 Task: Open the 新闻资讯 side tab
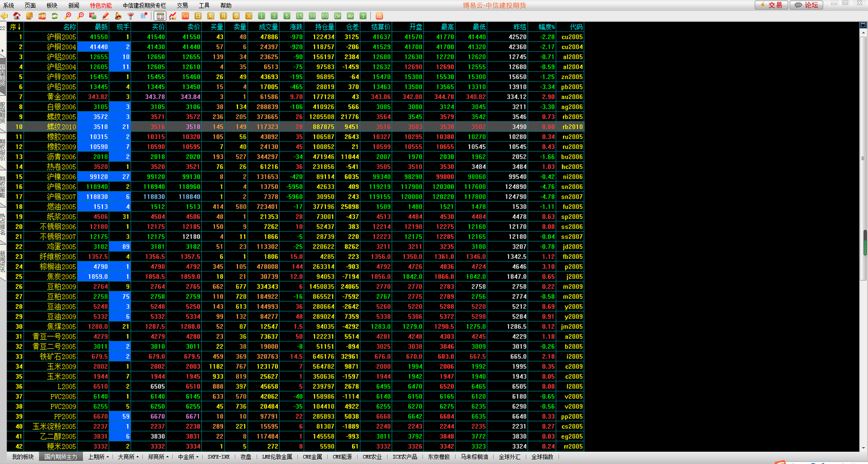pyautogui.click(x=3, y=261)
